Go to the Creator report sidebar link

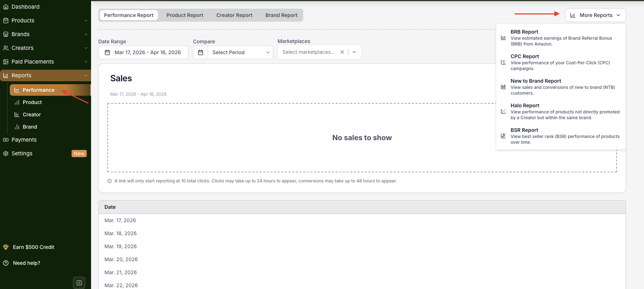[x=50, y=115]
